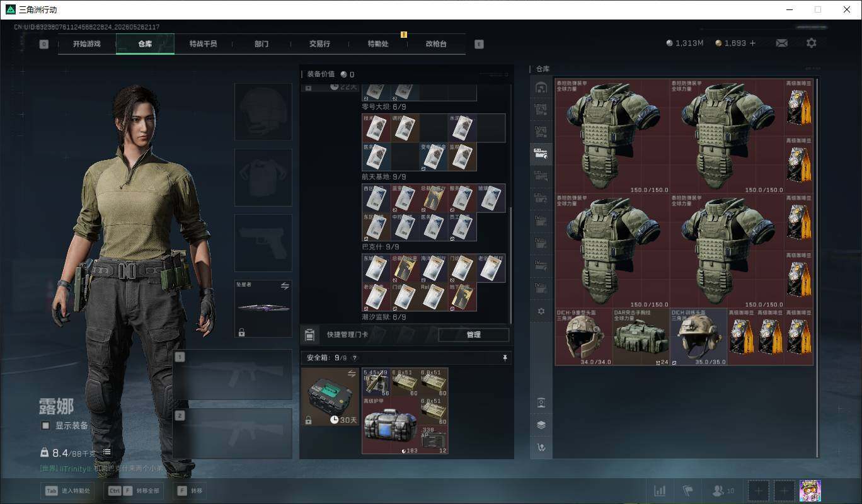Open the 特战干员 tab
Screen dimensions: 862x504
coord(203,44)
